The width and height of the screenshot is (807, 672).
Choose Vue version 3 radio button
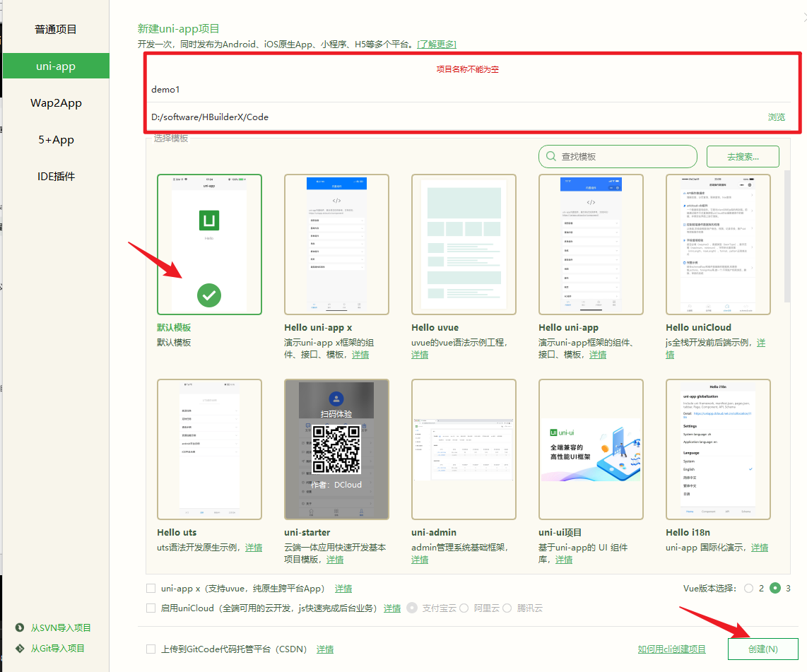point(775,588)
